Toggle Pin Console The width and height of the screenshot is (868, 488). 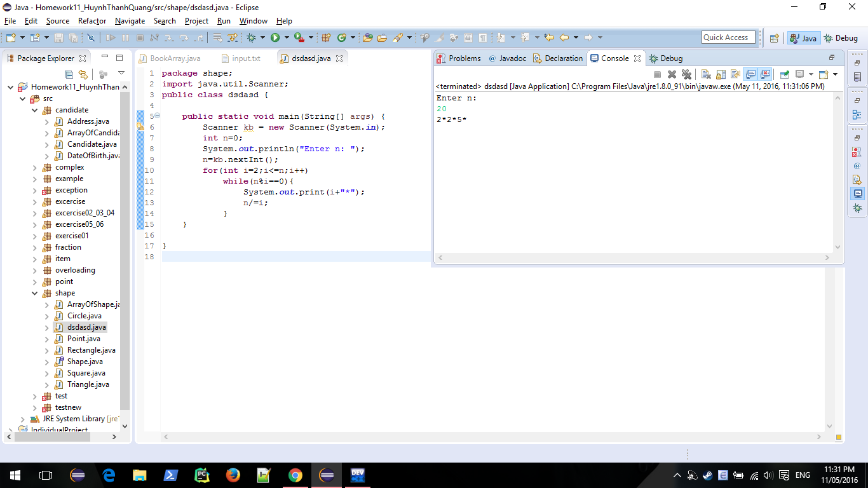785,74
